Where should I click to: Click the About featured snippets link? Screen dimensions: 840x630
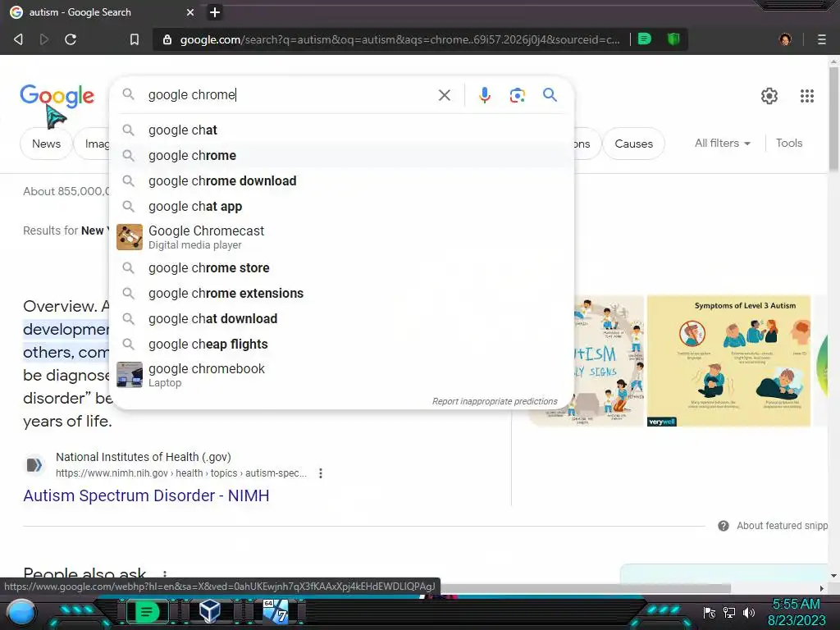(782, 526)
